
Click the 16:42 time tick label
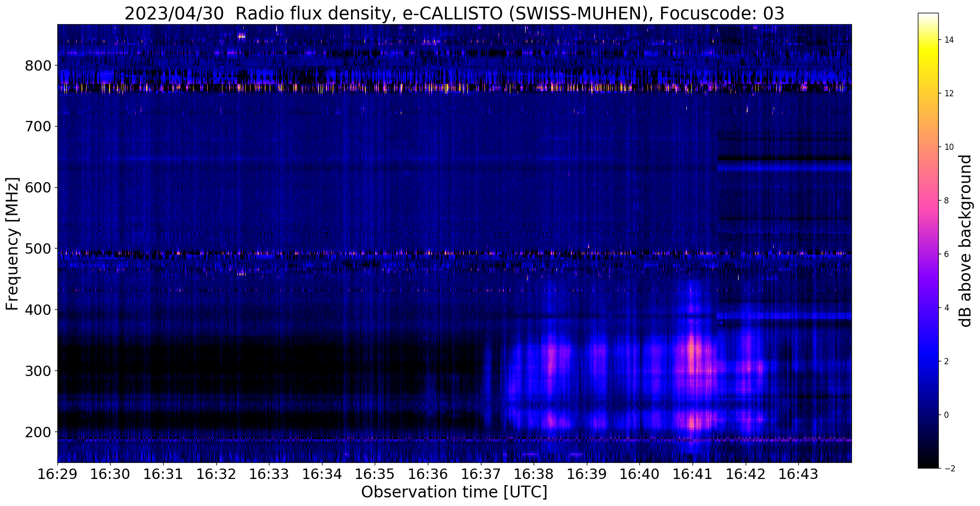[x=746, y=474]
